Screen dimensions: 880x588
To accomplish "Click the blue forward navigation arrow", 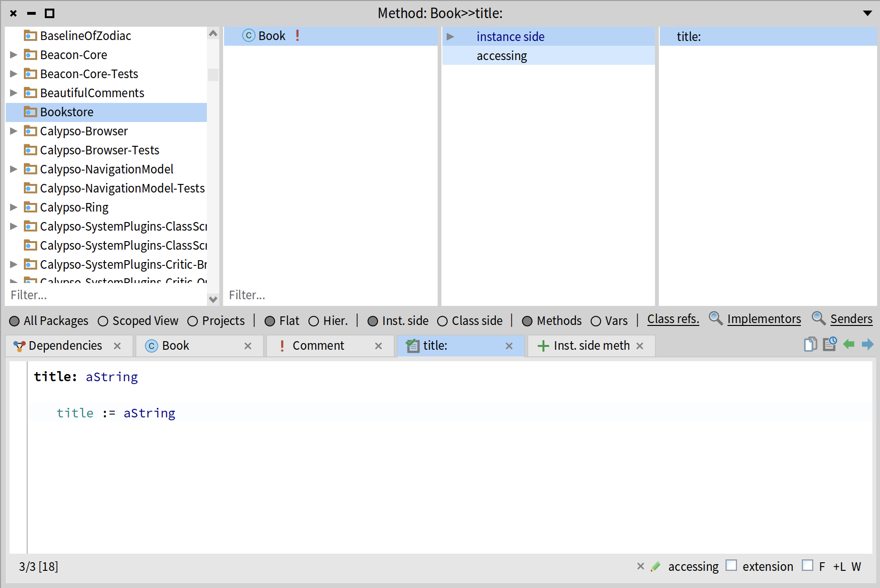I will coord(868,344).
